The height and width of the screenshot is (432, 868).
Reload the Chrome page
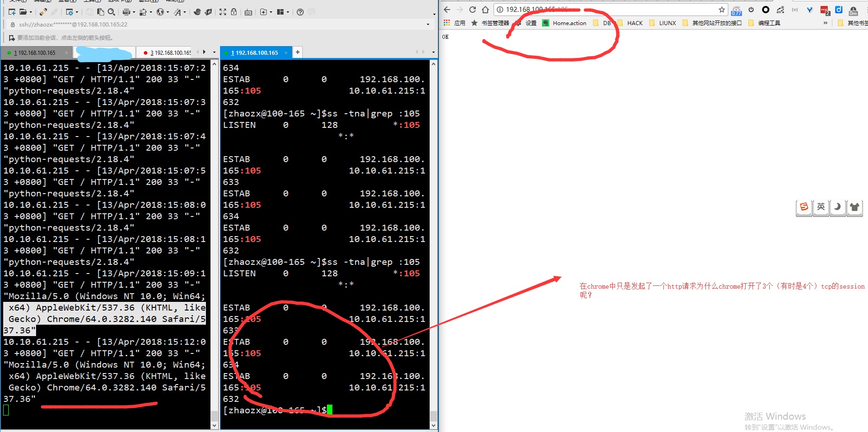[x=473, y=10]
